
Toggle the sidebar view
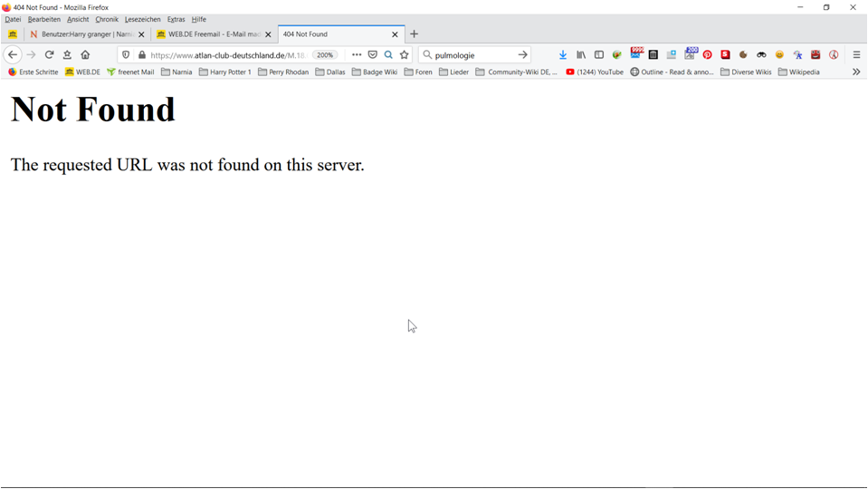coord(599,55)
